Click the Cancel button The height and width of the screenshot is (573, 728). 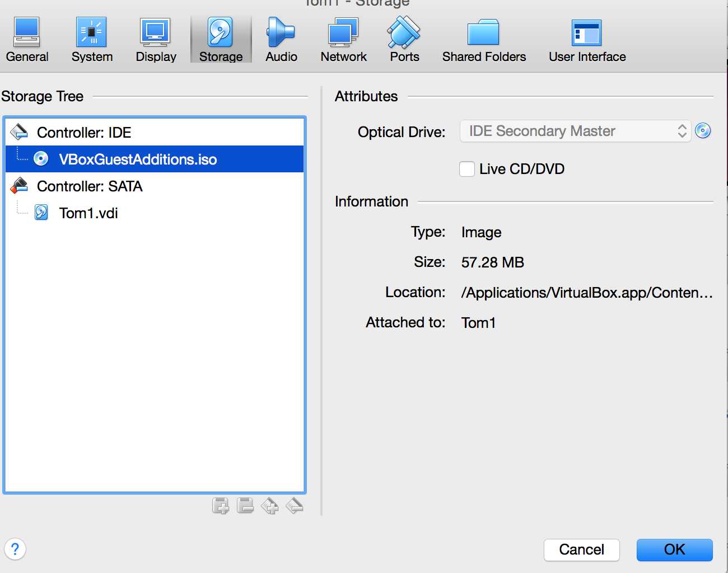pos(581,549)
